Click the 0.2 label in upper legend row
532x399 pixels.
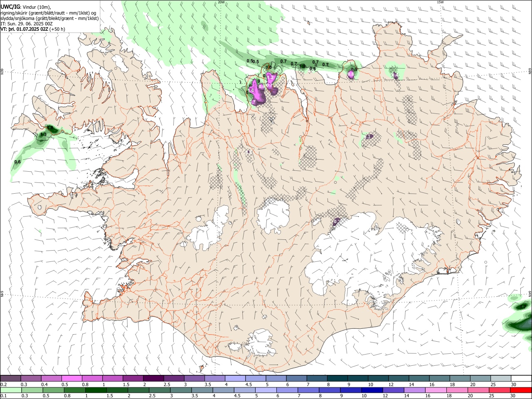click(x=4, y=384)
